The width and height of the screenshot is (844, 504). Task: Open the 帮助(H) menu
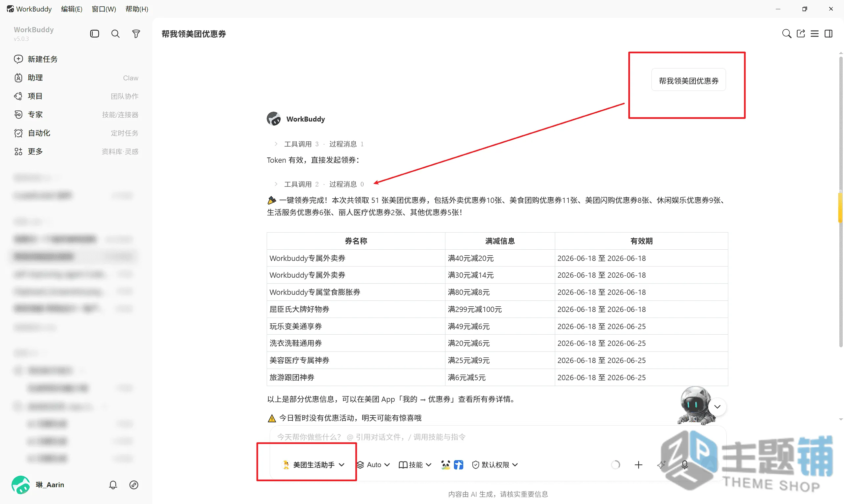coord(136,9)
